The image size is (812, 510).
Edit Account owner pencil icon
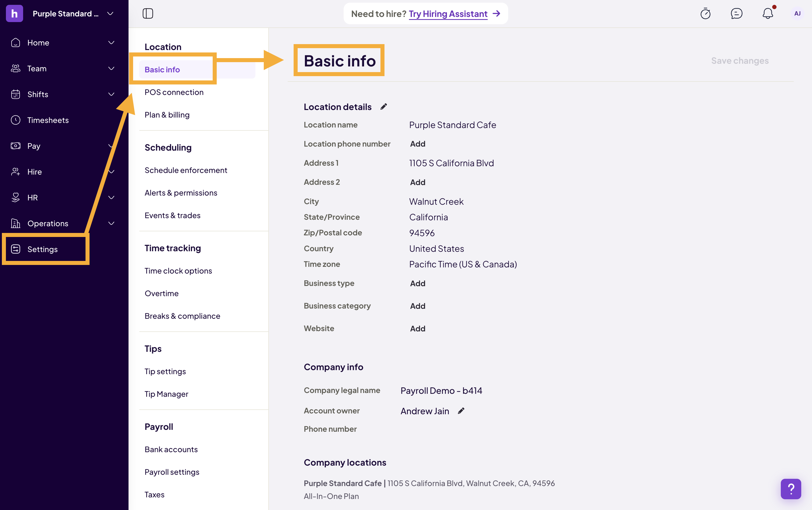coord(461,410)
